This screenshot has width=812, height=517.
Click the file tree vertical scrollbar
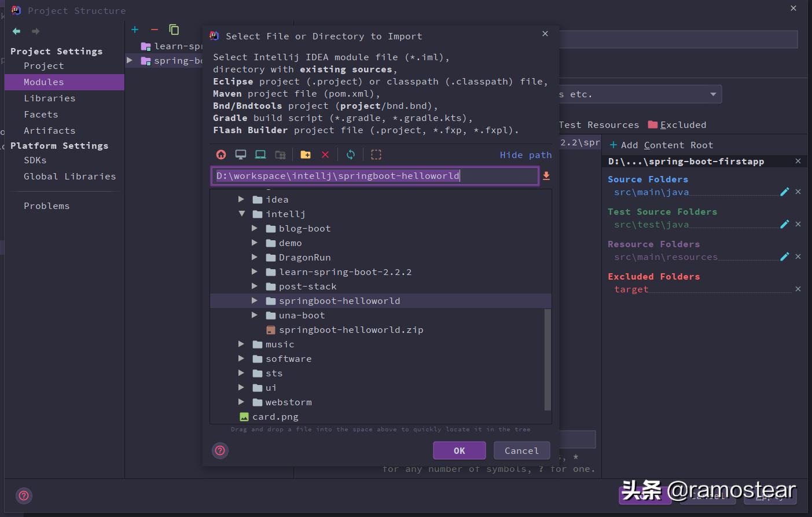548,360
